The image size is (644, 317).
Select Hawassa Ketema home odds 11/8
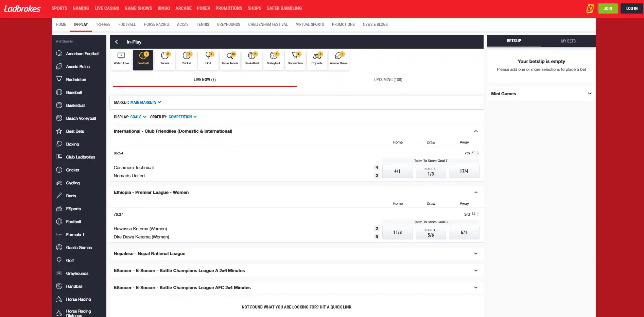point(397,233)
